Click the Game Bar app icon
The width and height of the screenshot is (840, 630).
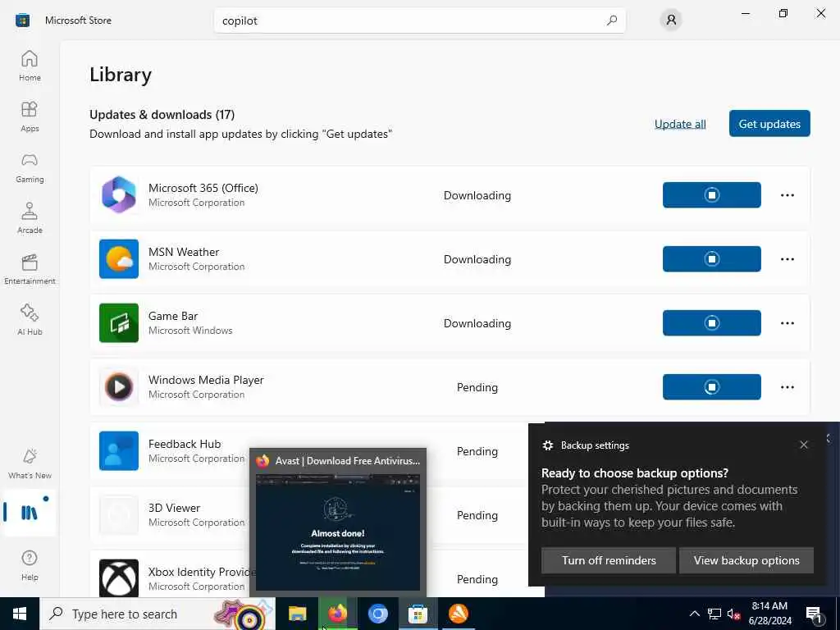pyautogui.click(x=119, y=323)
